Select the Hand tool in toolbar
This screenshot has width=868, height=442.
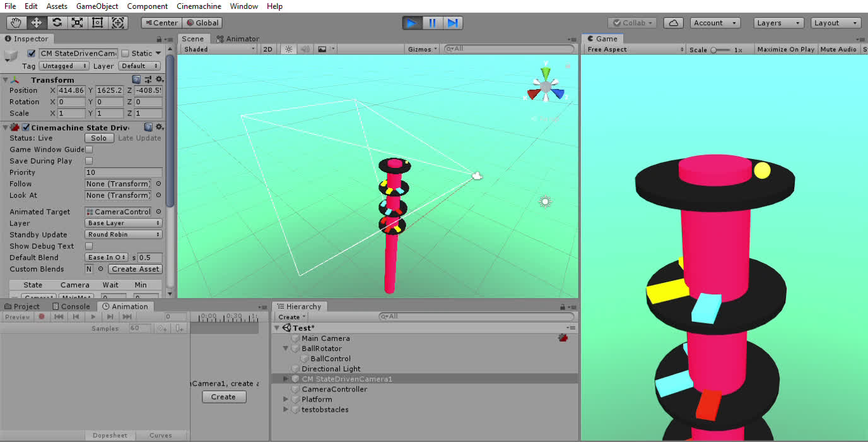[16, 23]
